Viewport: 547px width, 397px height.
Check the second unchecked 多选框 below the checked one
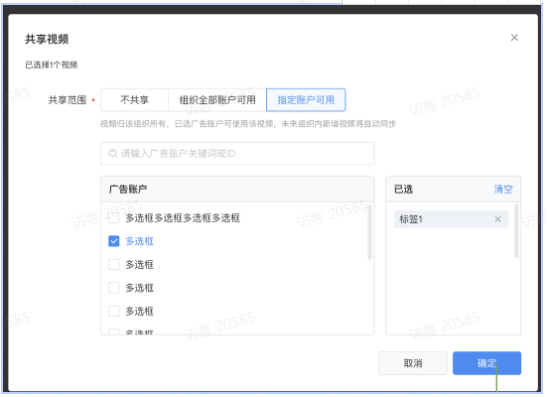pyautogui.click(x=114, y=288)
